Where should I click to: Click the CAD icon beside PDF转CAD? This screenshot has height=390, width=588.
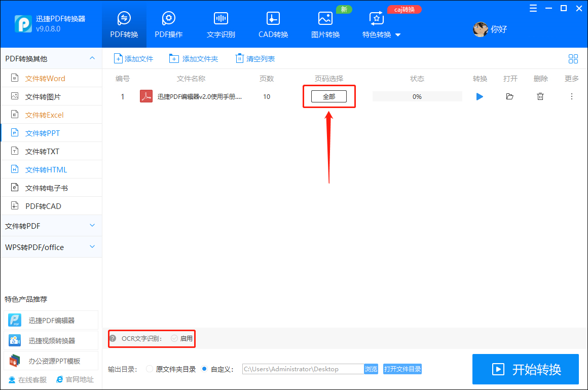coord(15,206)
